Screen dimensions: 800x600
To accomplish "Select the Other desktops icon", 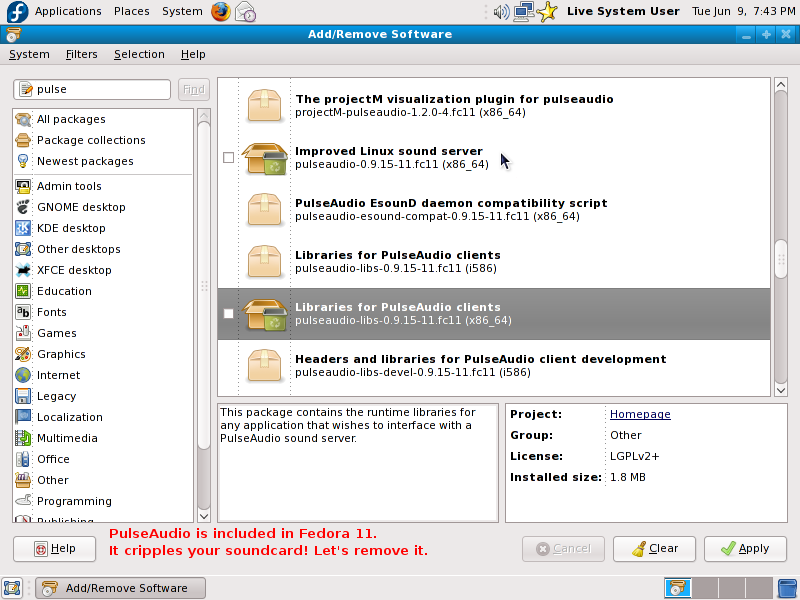I will (23, 248).
